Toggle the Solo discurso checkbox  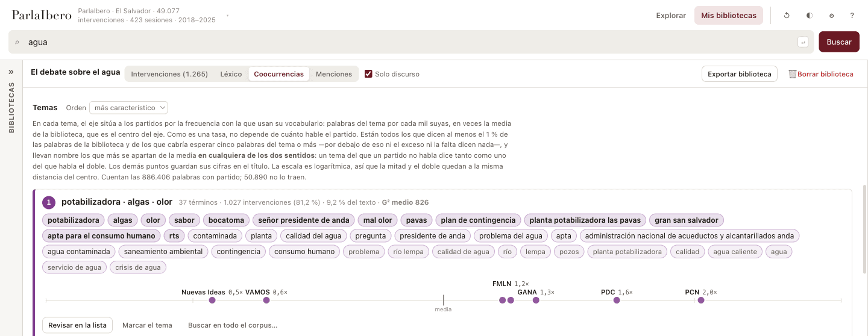point(368,74)
